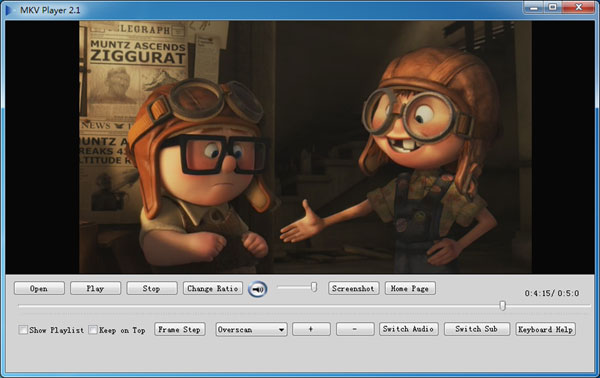Click the minus button beside Overscan
Screen dimensions: 600x378
coord(355,329)
